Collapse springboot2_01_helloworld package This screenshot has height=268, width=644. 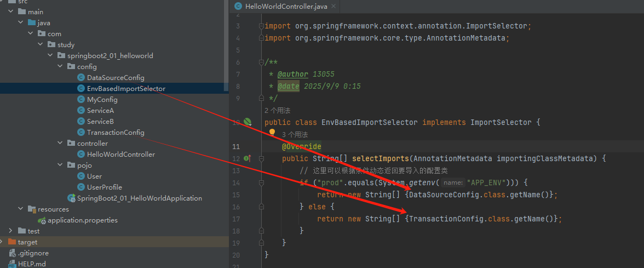pos(50,55)
